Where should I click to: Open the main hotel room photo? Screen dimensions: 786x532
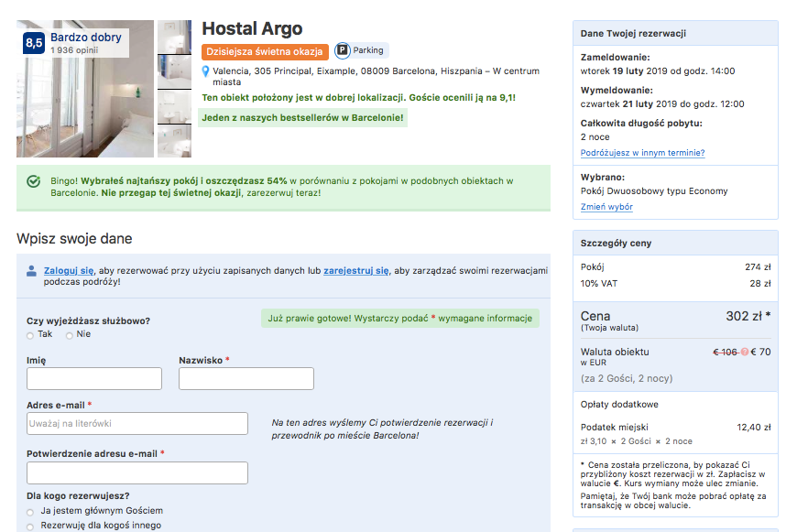pyautogui.click(x=85, y=89)
